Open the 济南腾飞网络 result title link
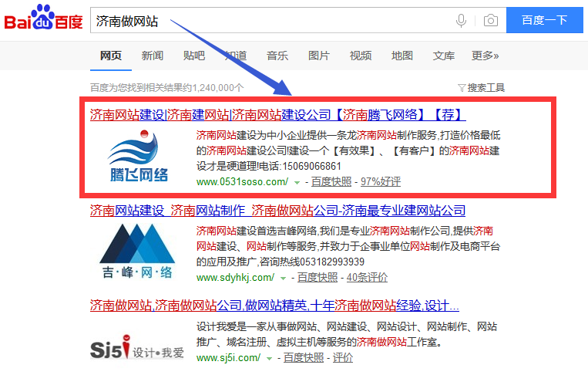 pos(278,115)
